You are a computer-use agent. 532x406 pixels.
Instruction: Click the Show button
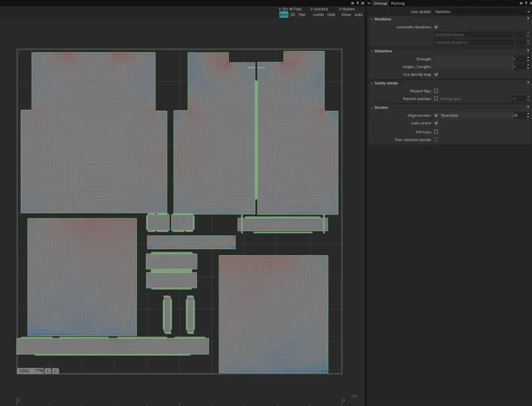pyautogui.click(x=346, y=15)
